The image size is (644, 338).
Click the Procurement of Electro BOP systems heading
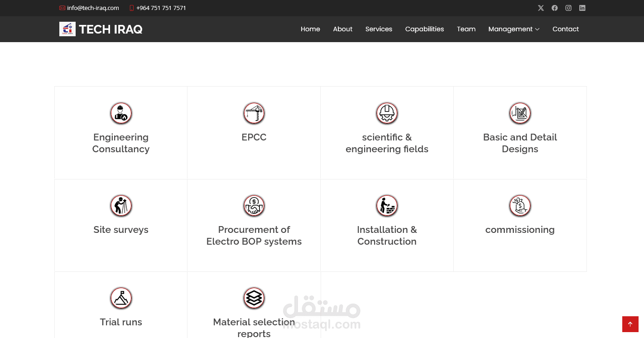[254, 236]
